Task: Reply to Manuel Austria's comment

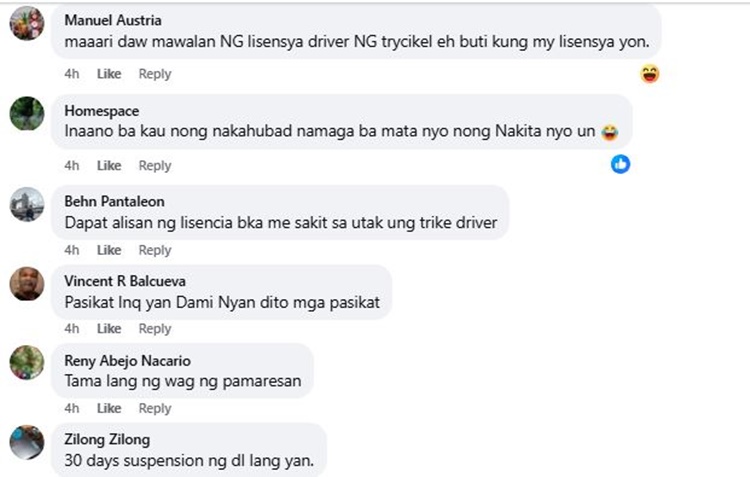Action: (x=155, y=74)
